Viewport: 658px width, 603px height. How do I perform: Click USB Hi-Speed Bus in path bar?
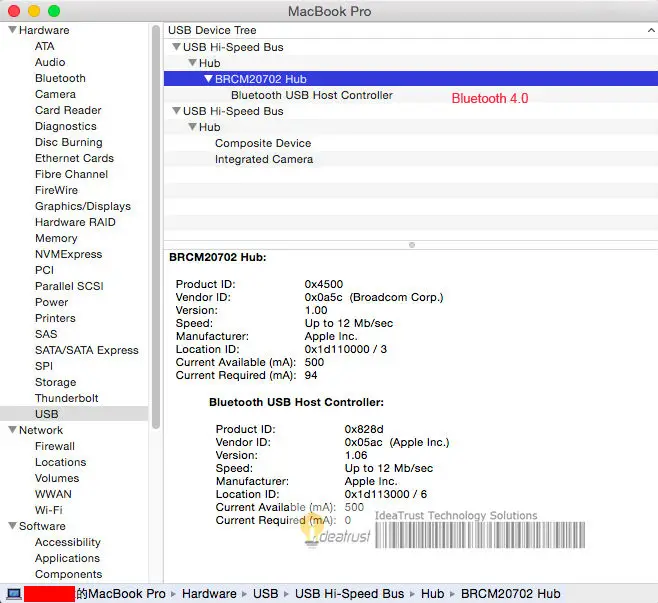[349, 594]
